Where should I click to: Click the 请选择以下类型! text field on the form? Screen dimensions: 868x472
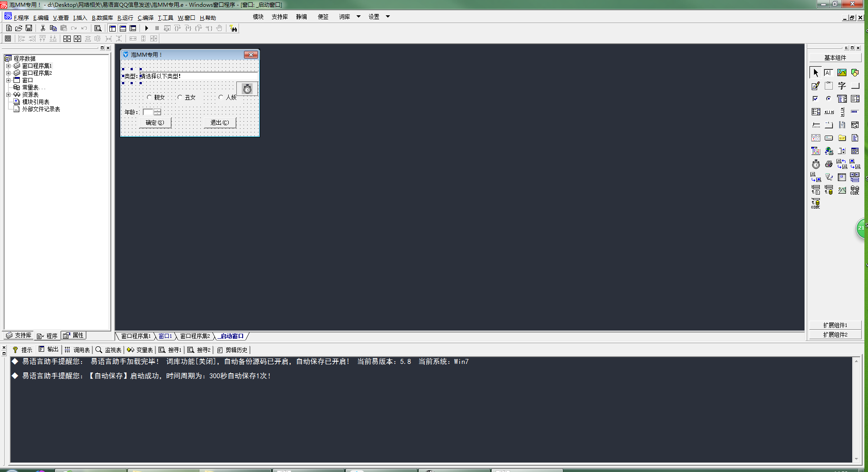[199, 76]
